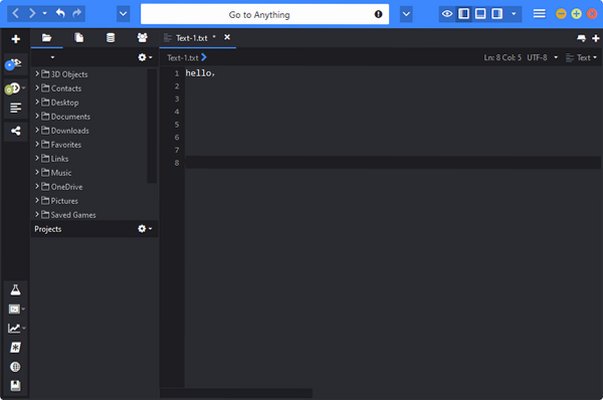Open the Places gear settings menu
Screen dimensions: 603x400
point(145,57)
